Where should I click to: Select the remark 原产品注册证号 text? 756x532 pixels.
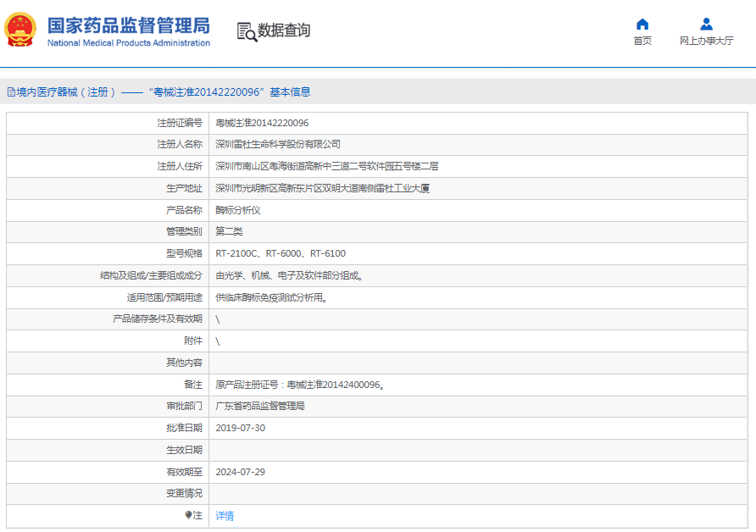coord(300,385)
